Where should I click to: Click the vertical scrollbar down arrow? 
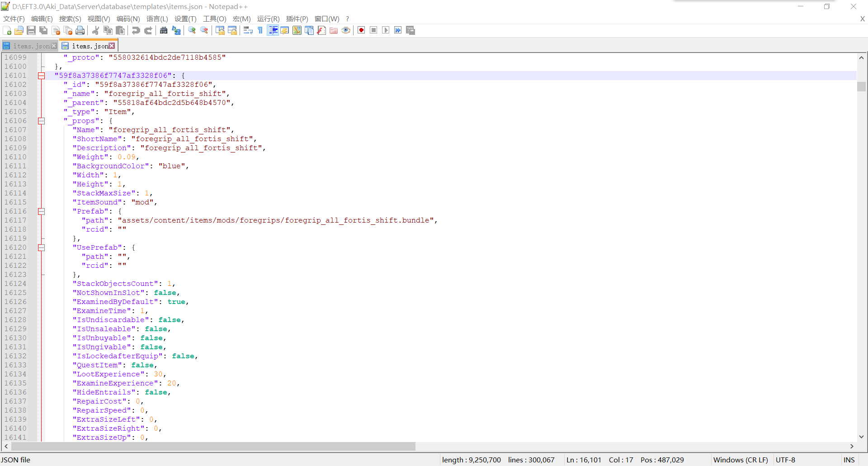click(x=861, y=437)
